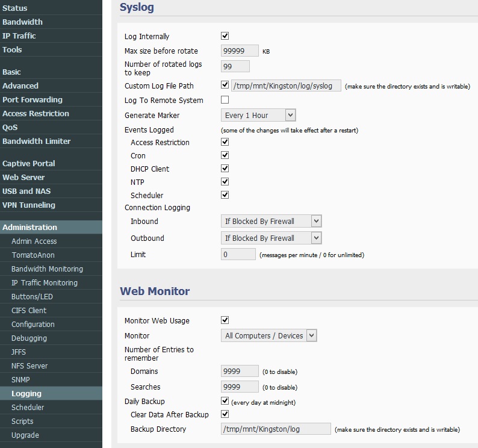This screenshot has width=478, height=448.
Task: Open the USB and NAS section
Action: [x=51, y=191]
